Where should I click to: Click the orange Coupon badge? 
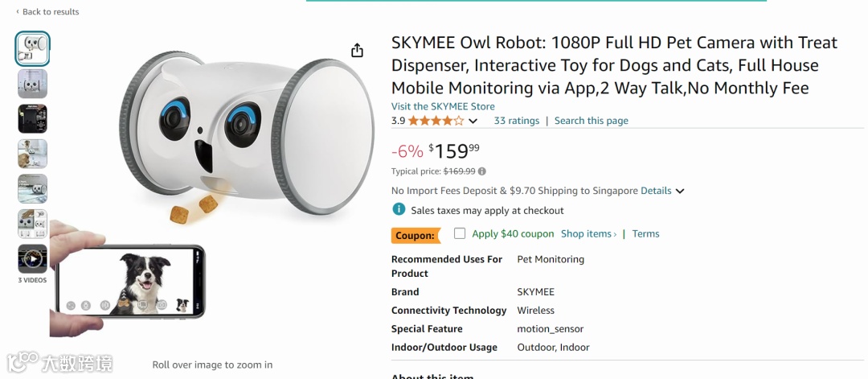[416, 235]
